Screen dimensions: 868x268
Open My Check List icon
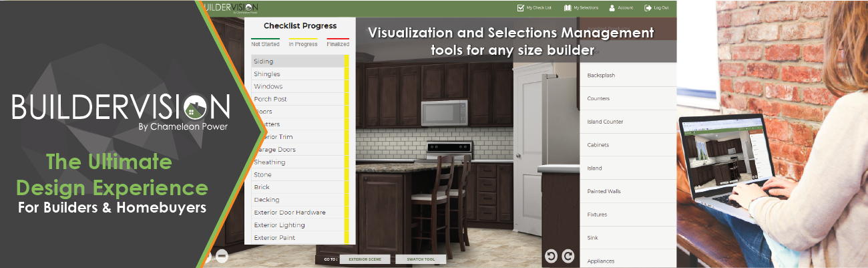pyautogui.click(x=521, y=8)
